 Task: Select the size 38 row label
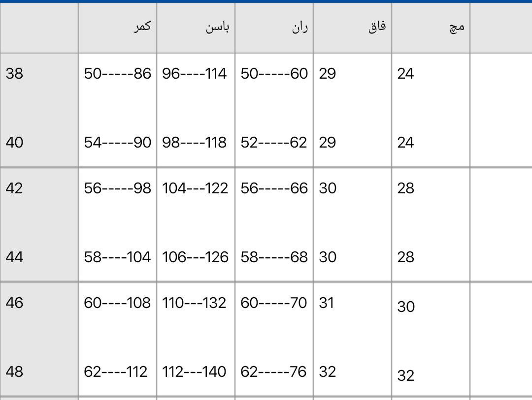click(x=14, y=74)
